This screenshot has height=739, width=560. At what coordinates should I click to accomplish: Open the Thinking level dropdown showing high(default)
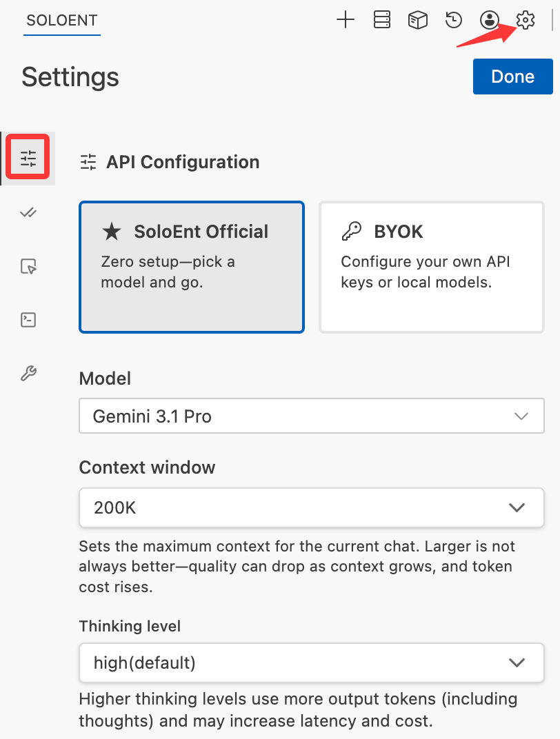(312, 662)
